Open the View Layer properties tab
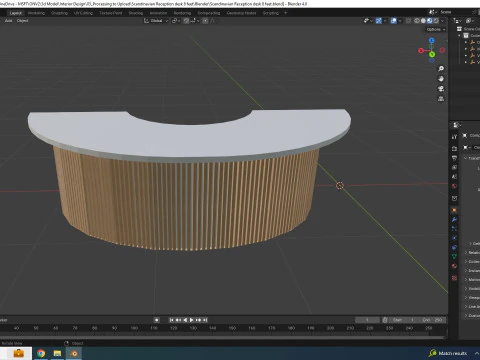Screen dimensions: 480x360 (454, 167)
